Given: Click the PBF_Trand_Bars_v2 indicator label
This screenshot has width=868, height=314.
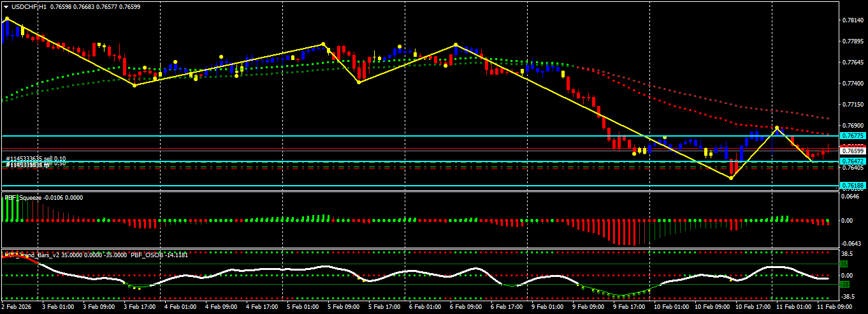Looking at the screenshot, I should (x=31, y=255).
